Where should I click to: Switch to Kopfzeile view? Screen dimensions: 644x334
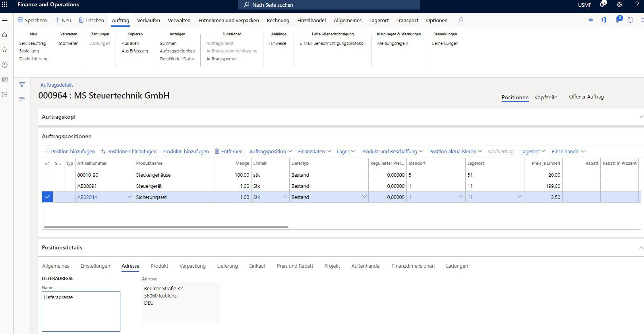coord(545,97)
